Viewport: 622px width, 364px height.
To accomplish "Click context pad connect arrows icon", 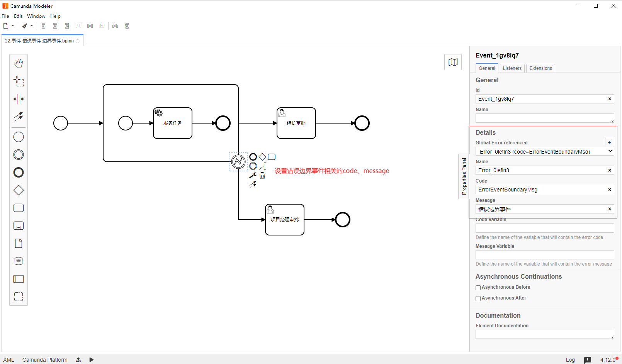I will coord(253,185).
